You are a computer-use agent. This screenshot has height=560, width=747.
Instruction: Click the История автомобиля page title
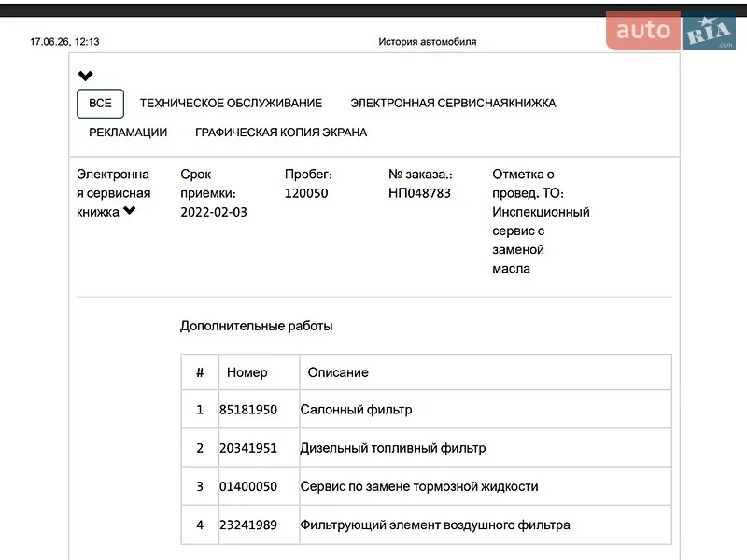click(428, 41)
